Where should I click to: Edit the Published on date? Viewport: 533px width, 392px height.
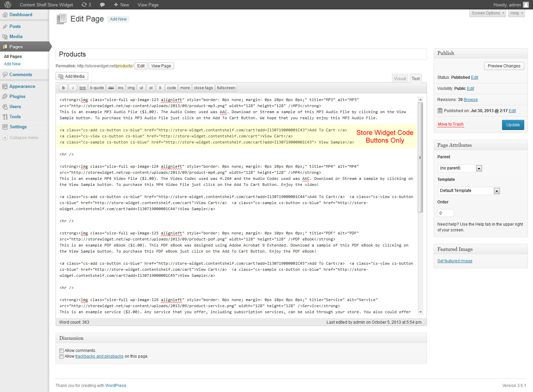512,111
